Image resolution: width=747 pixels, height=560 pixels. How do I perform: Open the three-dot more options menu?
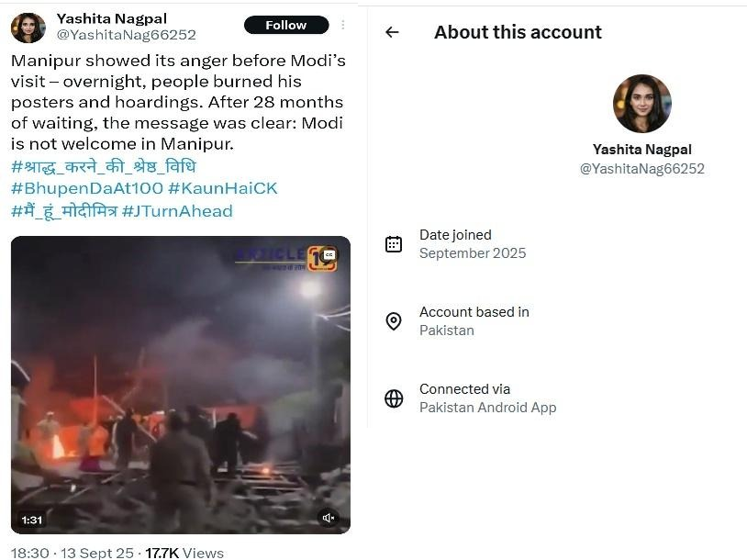[343, 25]
